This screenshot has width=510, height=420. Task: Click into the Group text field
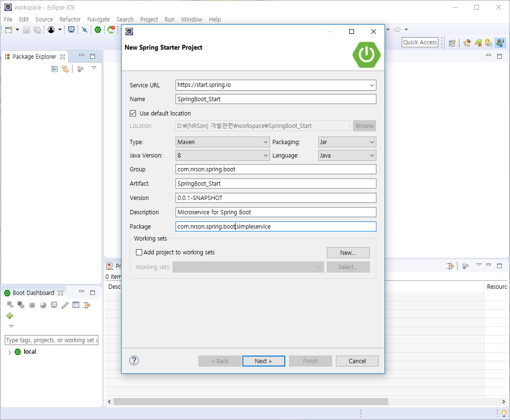[x=276, y=169]
